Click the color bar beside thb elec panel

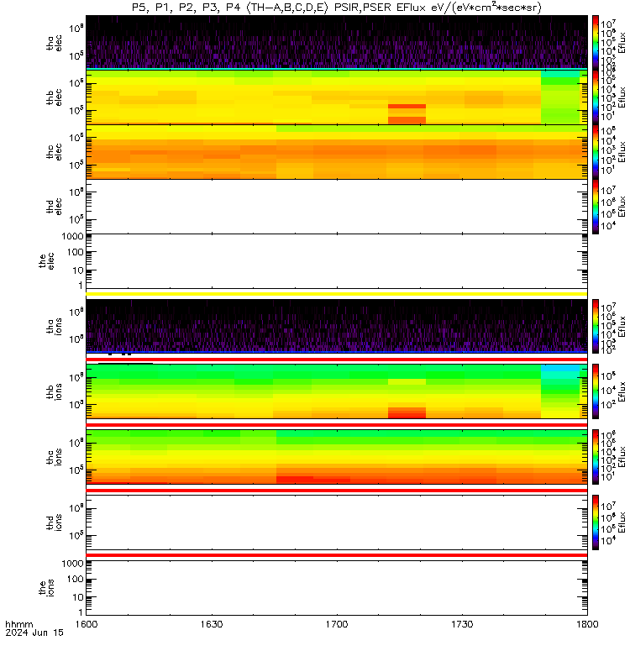[596, 97]
